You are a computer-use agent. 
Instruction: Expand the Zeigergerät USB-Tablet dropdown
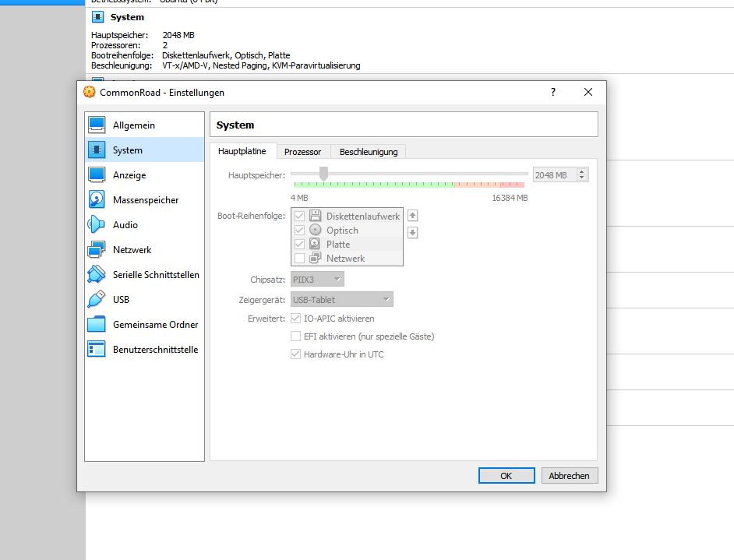coord(341,299)
